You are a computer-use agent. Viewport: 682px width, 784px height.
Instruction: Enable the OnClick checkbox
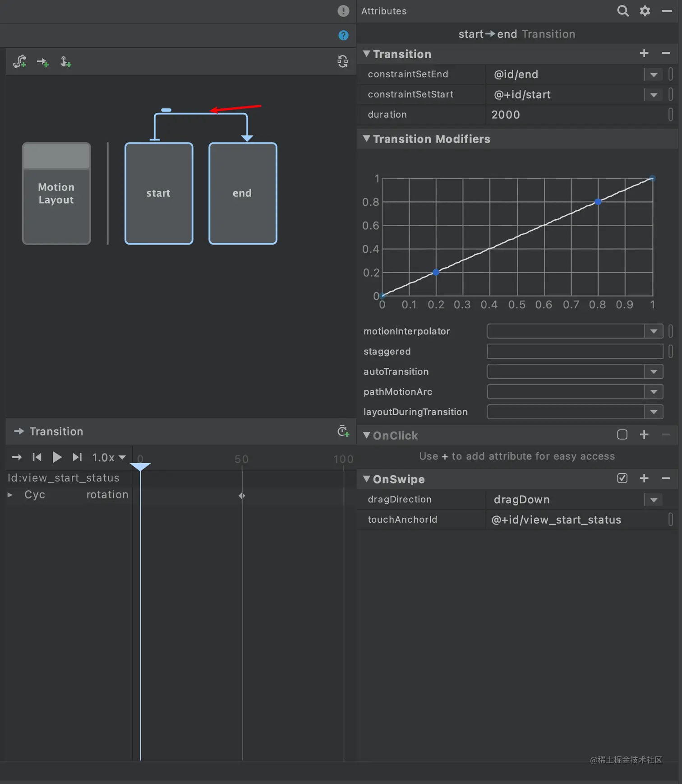622,435
